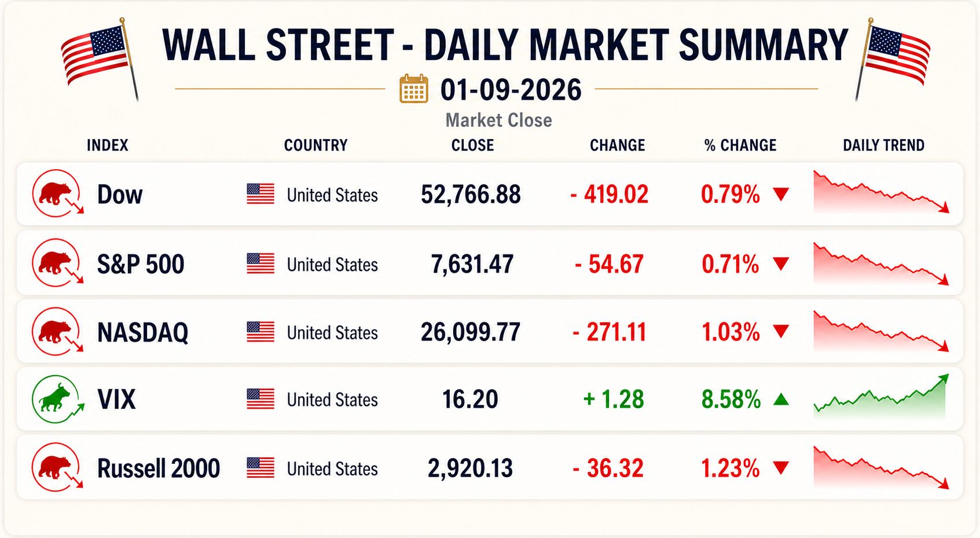Click the green bull icon beside VIX

pos(57,399)
